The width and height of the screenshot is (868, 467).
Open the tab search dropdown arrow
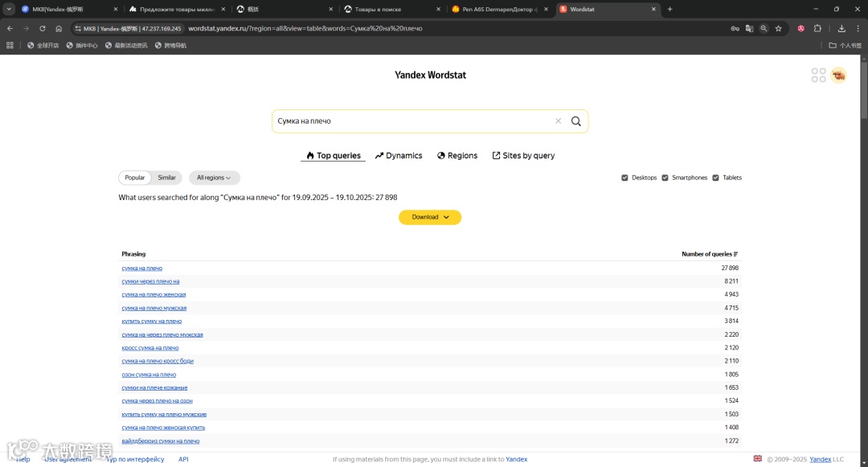point(9,9)
